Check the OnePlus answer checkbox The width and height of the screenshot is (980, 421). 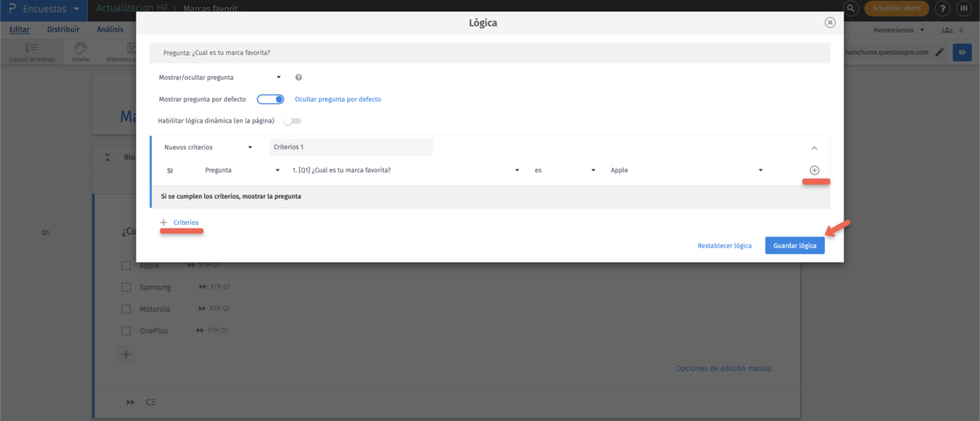coord(127,331)
